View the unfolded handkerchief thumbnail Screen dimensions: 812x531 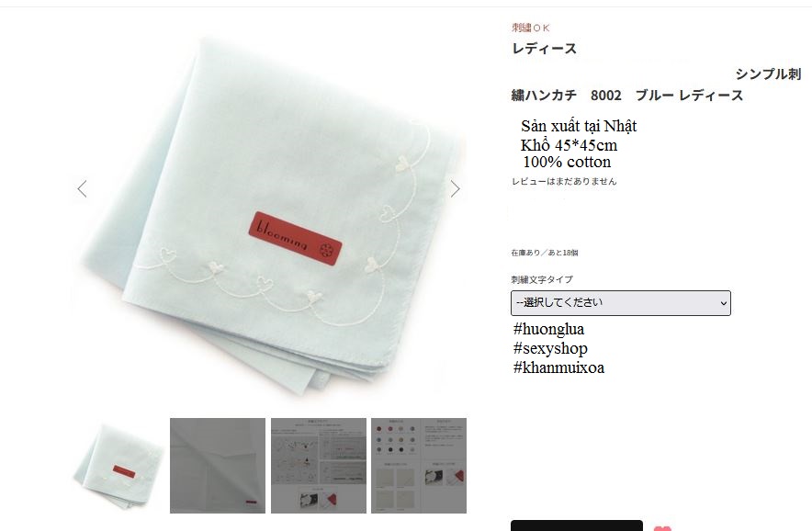coord(218,466)
